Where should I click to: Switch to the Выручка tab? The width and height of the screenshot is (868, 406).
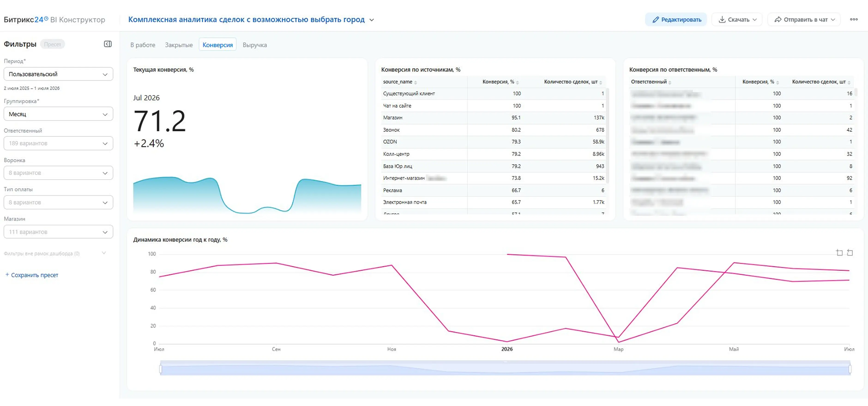click(255, 45)
